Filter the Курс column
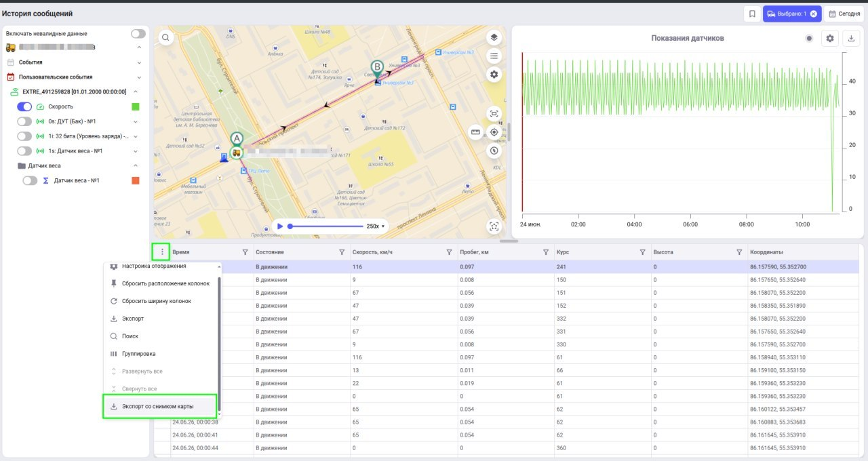 click(642, 252)
